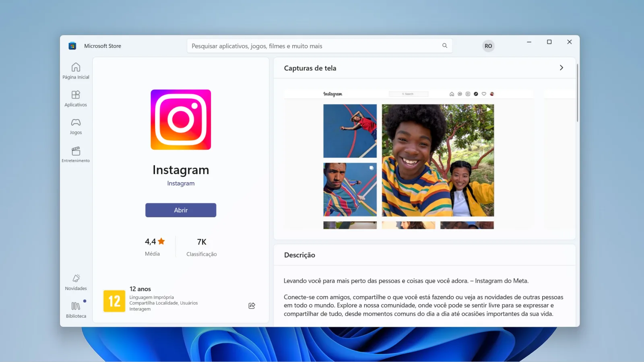Expand the Capturas de tela section
The width and height of the screenshot is (644, 362).
click(561, 68)
